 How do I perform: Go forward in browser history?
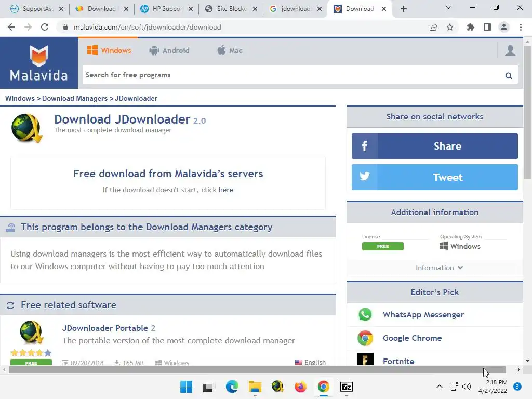coord(28,27)
